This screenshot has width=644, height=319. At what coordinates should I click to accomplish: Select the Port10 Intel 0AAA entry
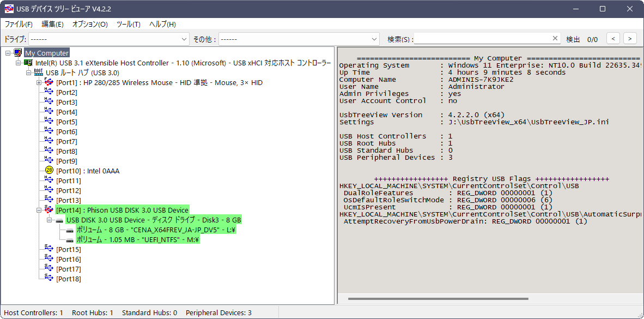point(88,171)
